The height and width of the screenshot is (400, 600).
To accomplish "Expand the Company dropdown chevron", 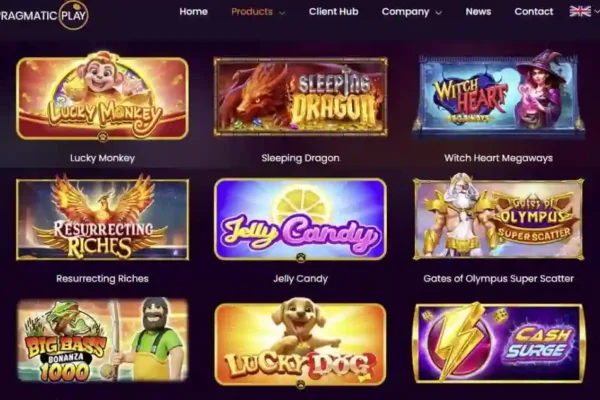I will tap(439, 13).
